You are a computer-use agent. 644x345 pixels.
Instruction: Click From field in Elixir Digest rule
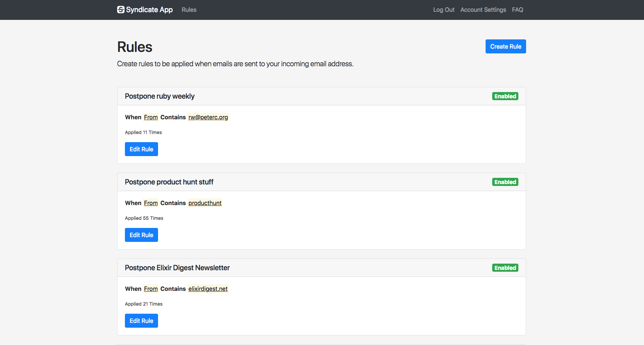point(151,289)
